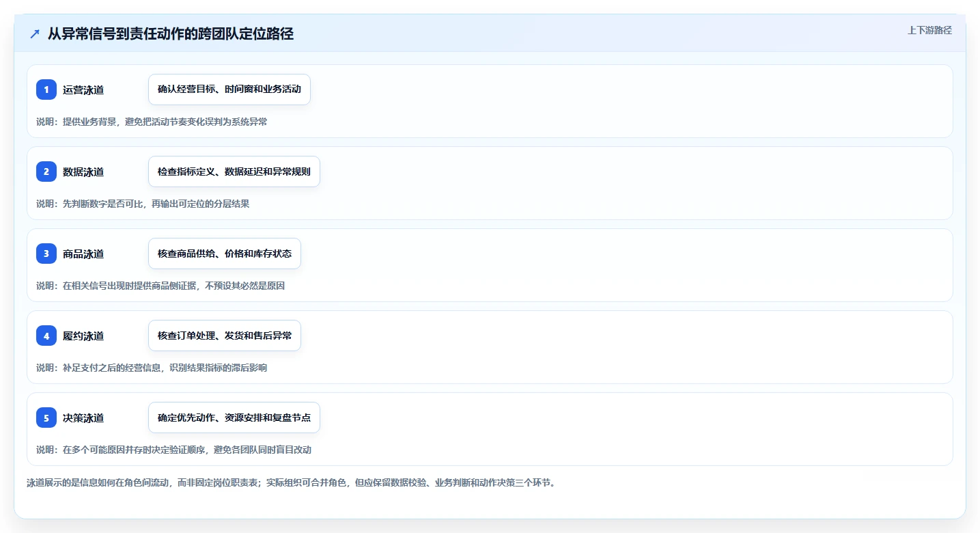The image size is (980, 533).
Task: Click the 运营泳道 label
Action: tap(83, 90)
